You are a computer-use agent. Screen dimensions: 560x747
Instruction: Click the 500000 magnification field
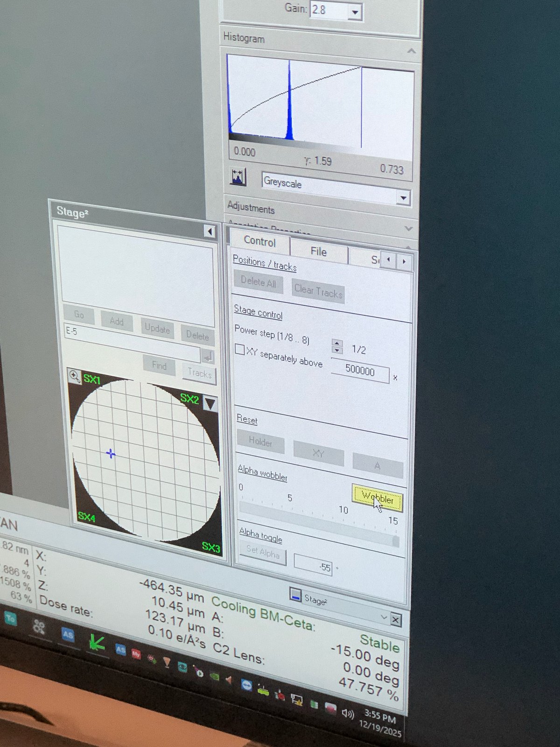360,371
